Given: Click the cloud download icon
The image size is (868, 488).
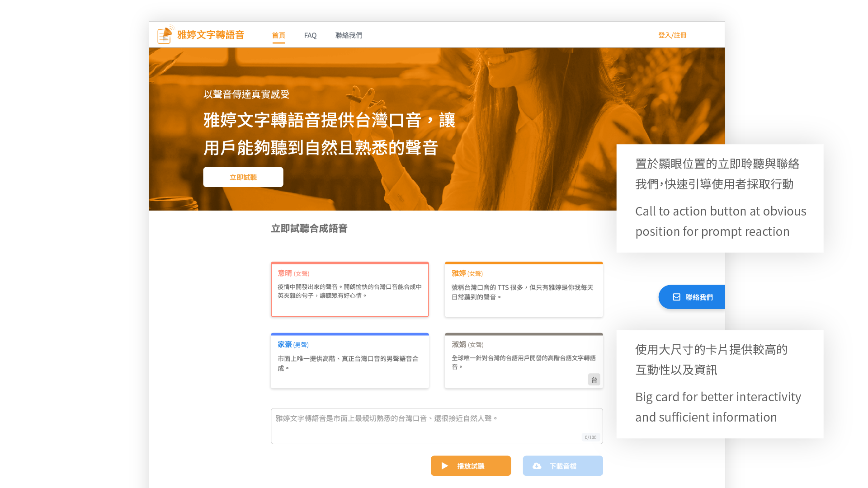Looking at the screenshot, I should click(x=537, y=466).
